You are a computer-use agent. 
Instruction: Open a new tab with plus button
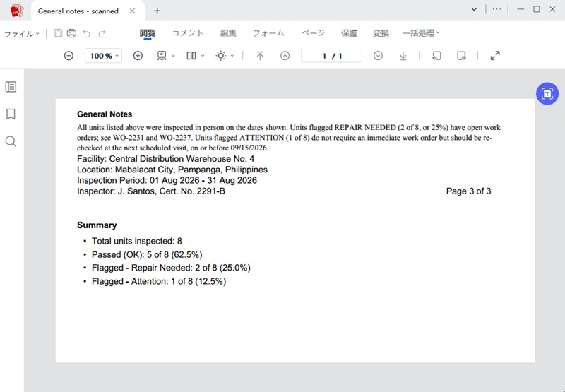157,11
